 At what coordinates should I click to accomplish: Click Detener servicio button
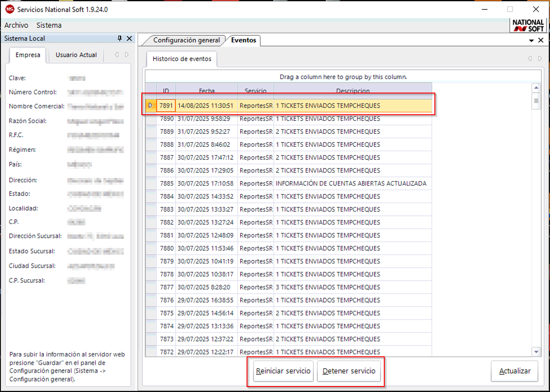[349, 371]
